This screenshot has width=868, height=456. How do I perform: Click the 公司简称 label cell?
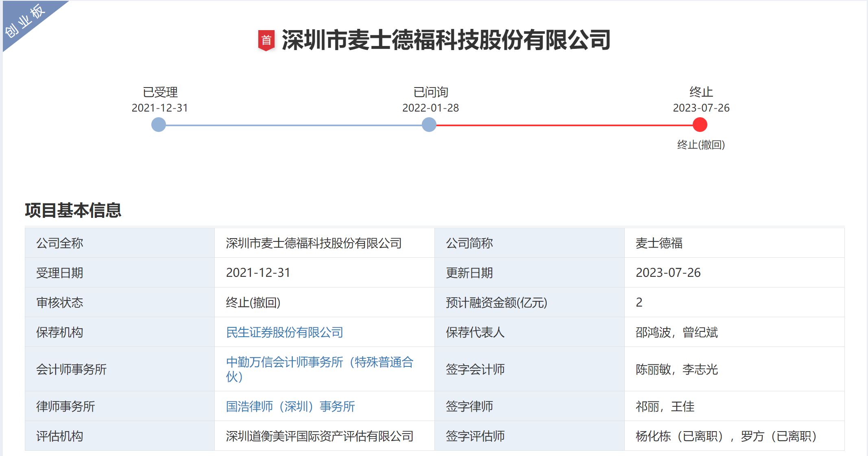(530, 243)
